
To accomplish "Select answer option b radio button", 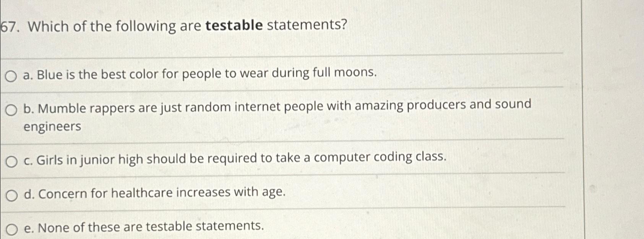I will coord(11,110).
